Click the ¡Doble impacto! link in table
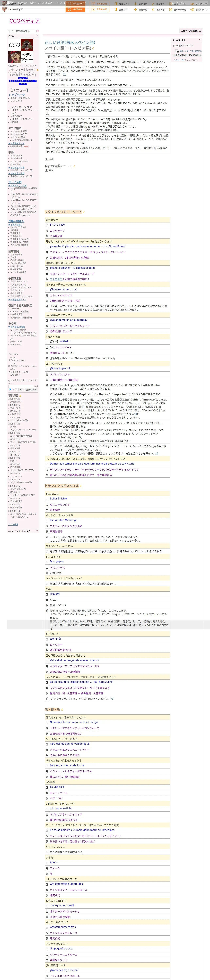This screenshot has height=980, width=210. [60, 368]
